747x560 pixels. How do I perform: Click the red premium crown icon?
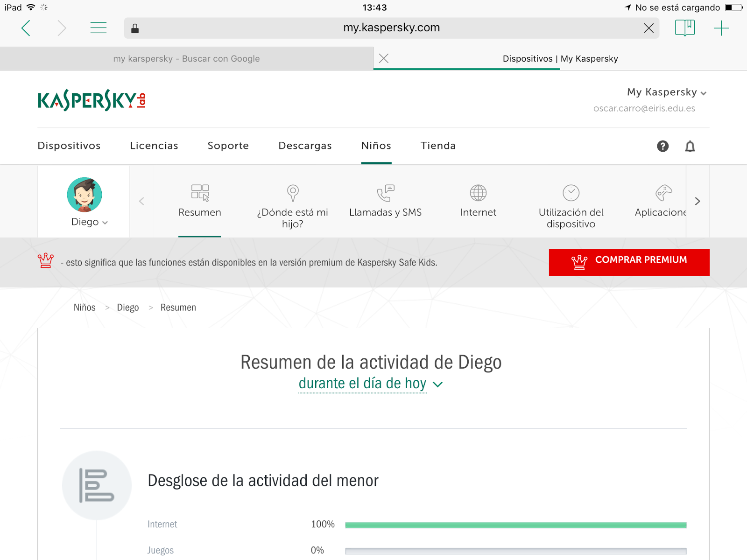click(x=46, y=260)
